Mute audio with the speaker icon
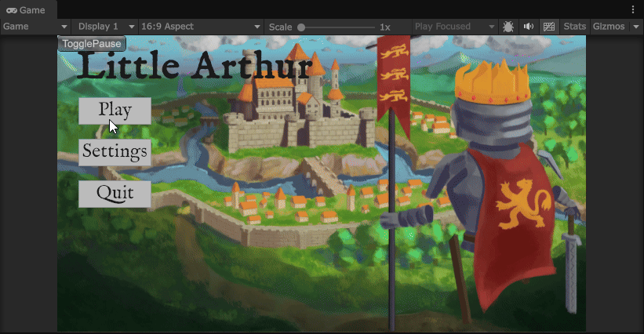Image resolution: width=644 pixels, height=334 pixels. 529,27
